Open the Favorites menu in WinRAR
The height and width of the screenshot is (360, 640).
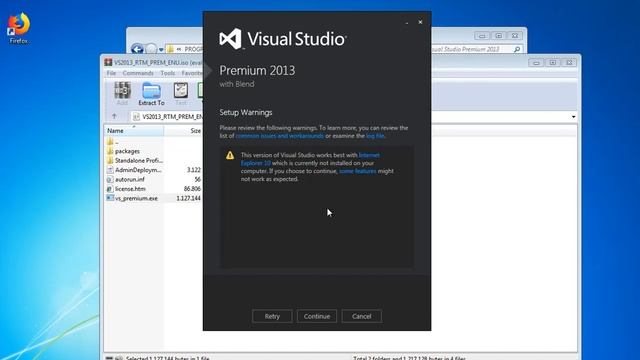(192, 73)
